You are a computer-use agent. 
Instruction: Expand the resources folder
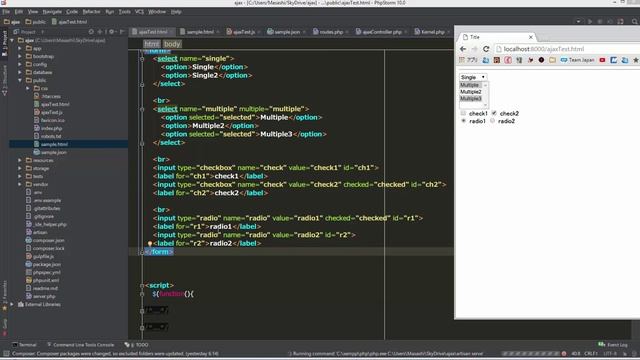pyautogui.click(x=20, y=160)
